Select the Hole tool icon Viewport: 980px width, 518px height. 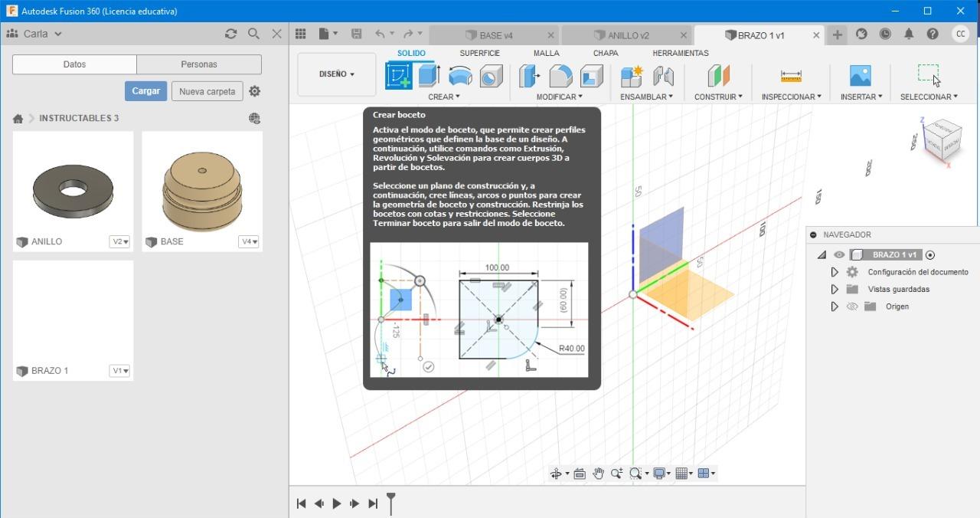click(x=492, y=76)
